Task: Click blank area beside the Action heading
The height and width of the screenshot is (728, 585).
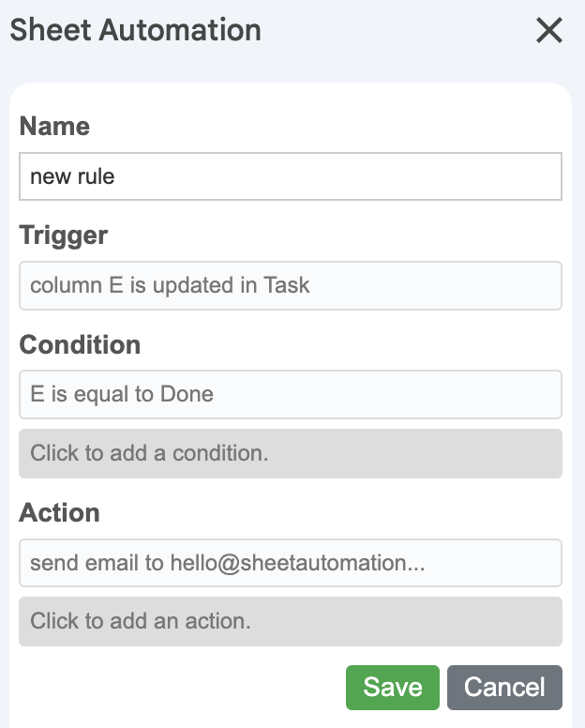Action: pyautogui.click(x=328, y=513)
